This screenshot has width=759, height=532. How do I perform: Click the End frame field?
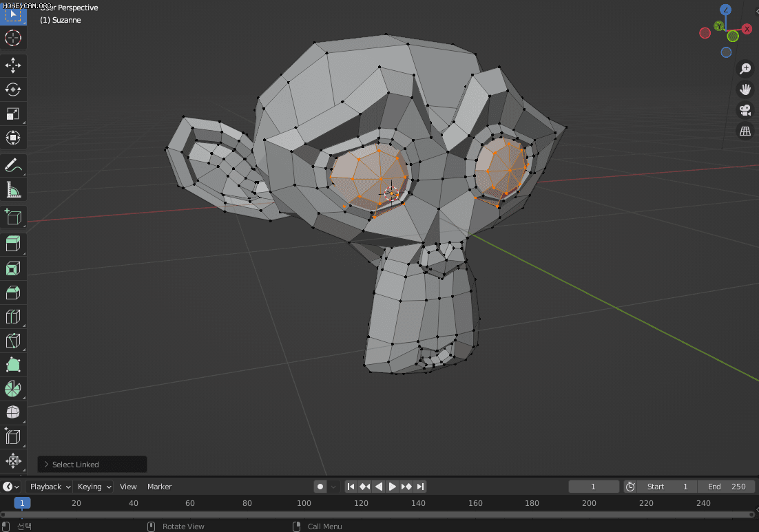pos(727,487)
